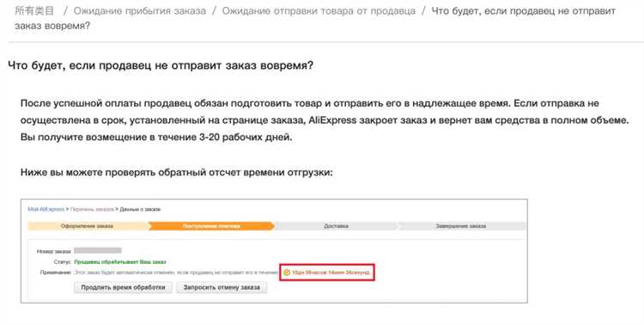Open 'Ожидание отправки товара от продавца' breadcrumb
Image resolution: width=644 pixels, height=325 pixels.
[319, 10]
